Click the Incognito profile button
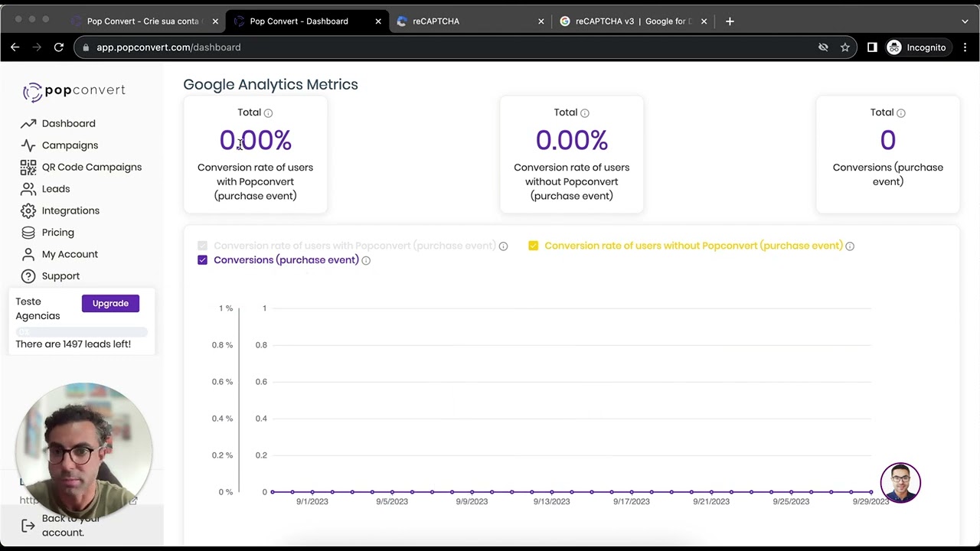980x551 pixels. [917, 47]
